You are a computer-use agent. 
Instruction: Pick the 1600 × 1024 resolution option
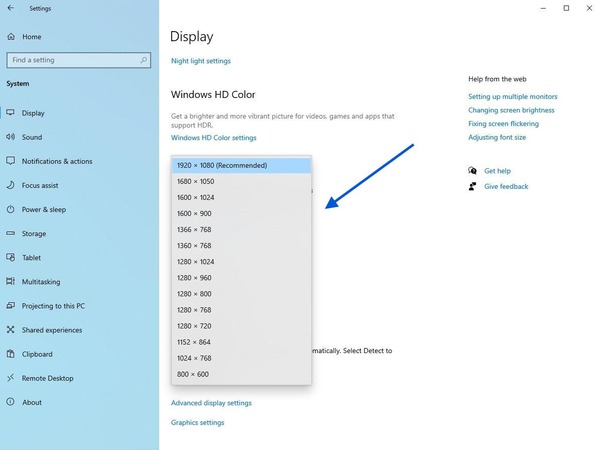coord(241,197)
